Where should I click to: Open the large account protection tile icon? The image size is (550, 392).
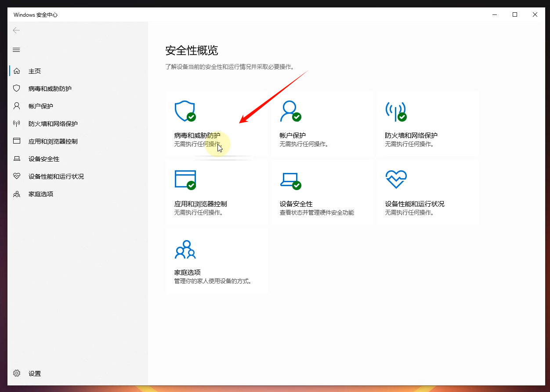coord(290,111)
